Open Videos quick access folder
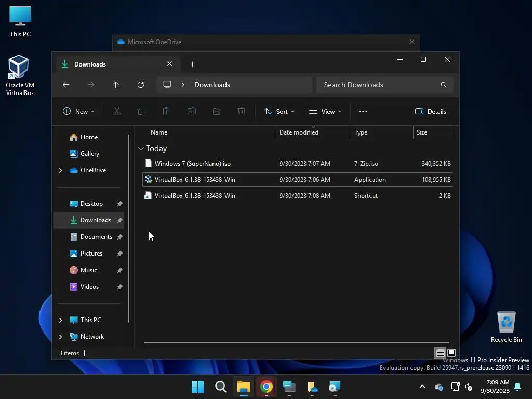 88,287
